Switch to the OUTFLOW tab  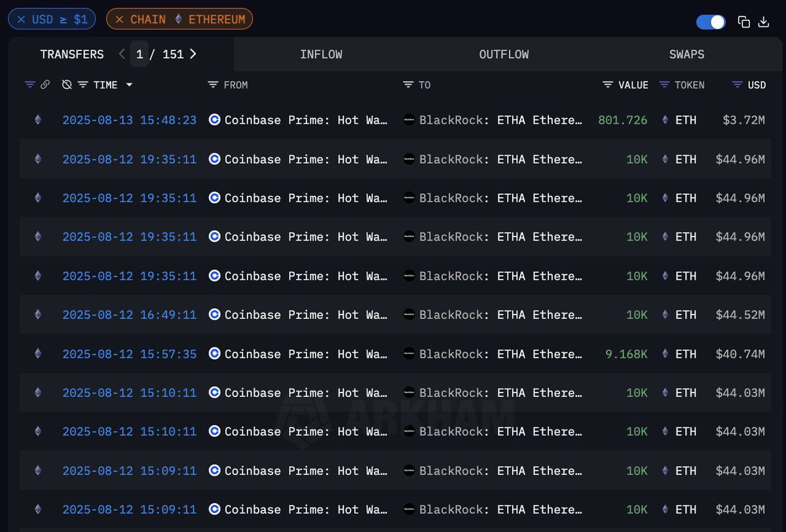click(x=504, y=54)
